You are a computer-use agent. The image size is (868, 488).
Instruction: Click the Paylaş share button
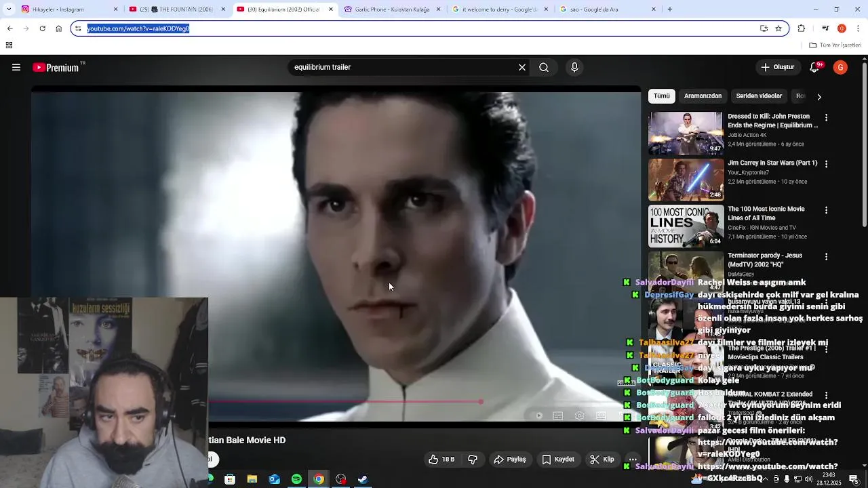(510, 460)
